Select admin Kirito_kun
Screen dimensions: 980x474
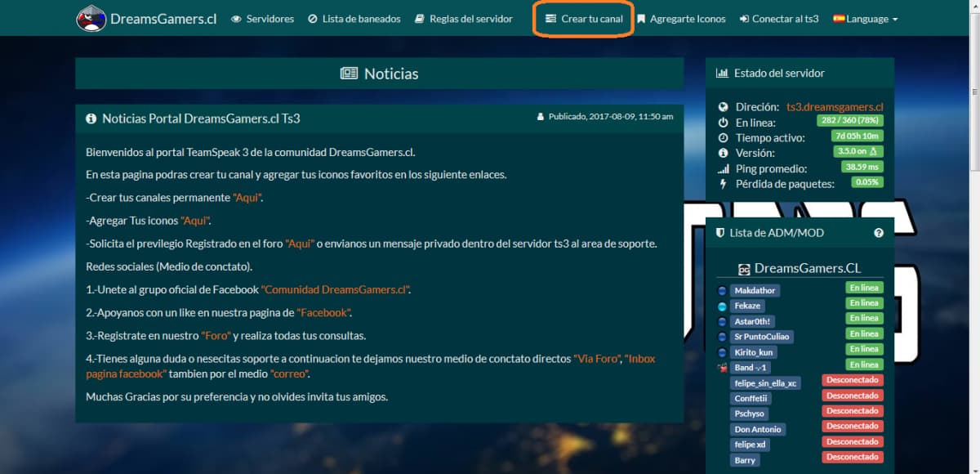[x=753, y=352]
